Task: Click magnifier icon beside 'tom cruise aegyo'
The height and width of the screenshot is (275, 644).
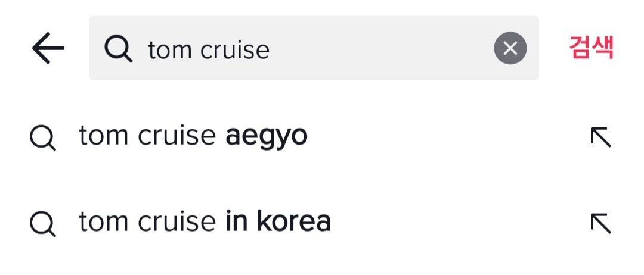Action: [x=42, y=137]
